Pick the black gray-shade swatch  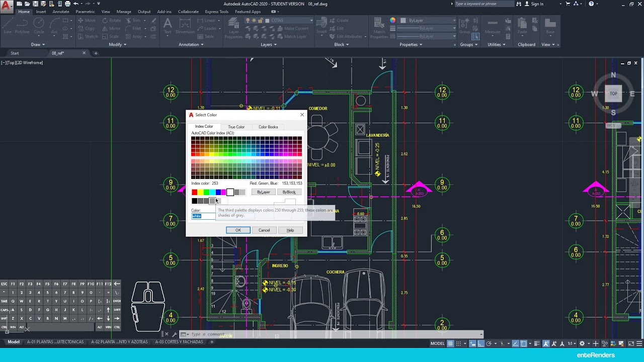click(194, 201)
